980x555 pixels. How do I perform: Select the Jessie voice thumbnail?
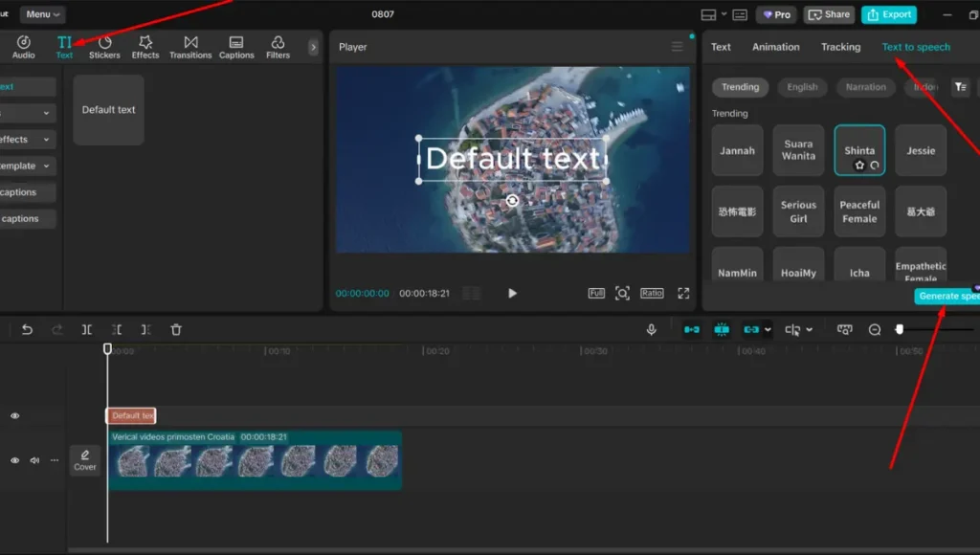(x=921, y=150)
